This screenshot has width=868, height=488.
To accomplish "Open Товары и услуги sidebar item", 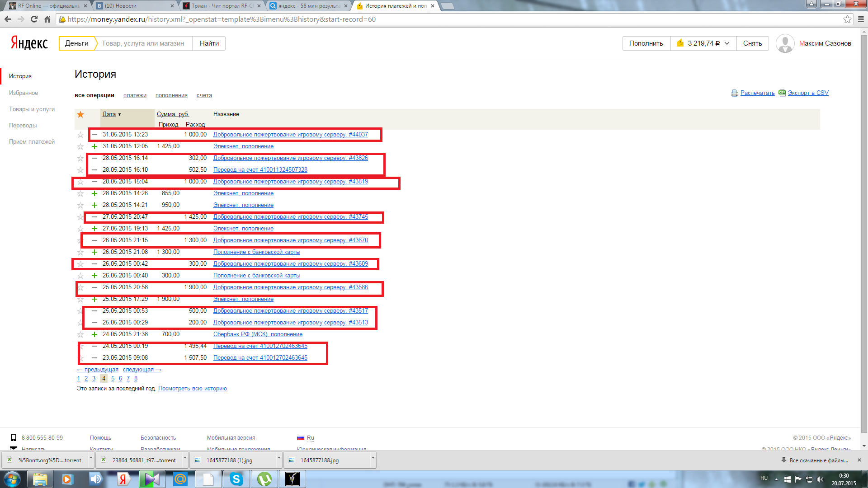I will click(32, 109).
